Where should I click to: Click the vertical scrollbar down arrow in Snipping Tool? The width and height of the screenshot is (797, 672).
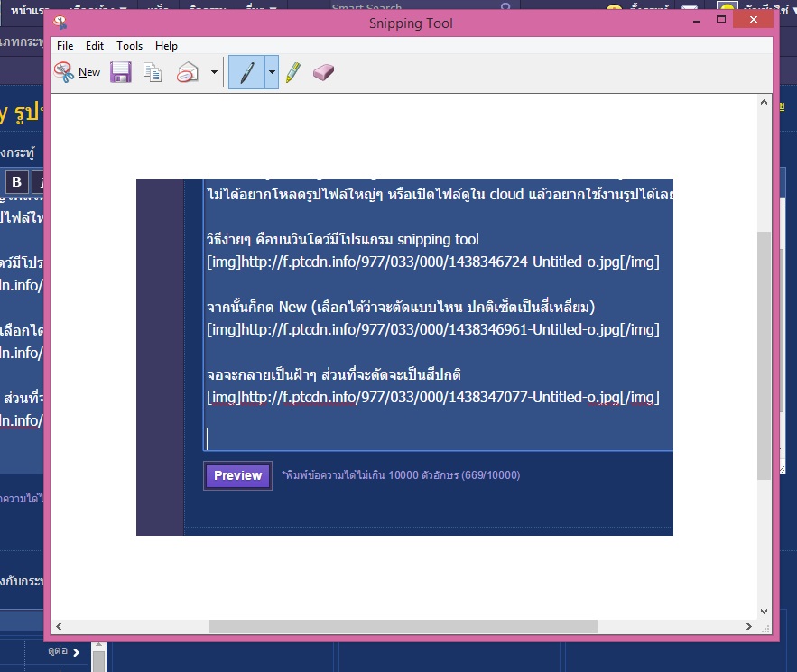point(764,612)
